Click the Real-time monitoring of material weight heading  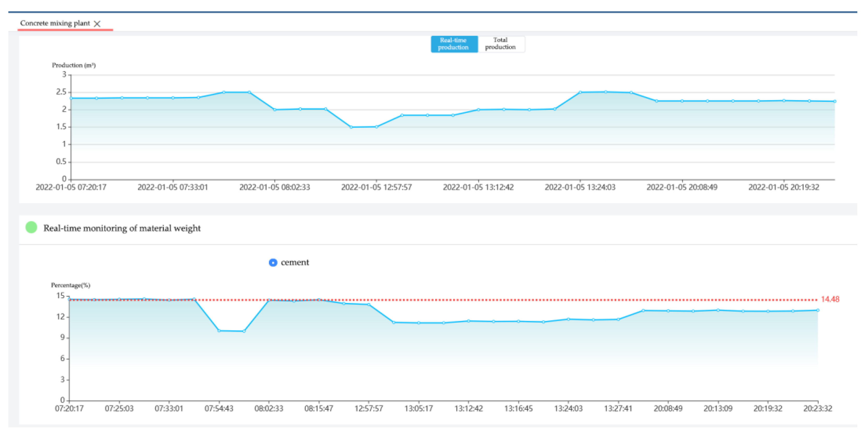[x=122, y=228]
